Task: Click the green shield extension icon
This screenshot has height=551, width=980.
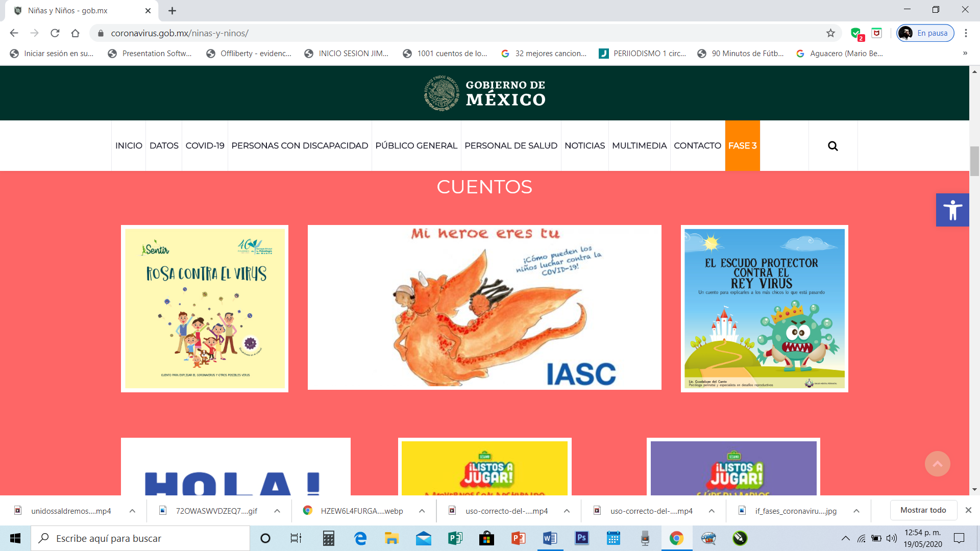Action: pos(856,33)
